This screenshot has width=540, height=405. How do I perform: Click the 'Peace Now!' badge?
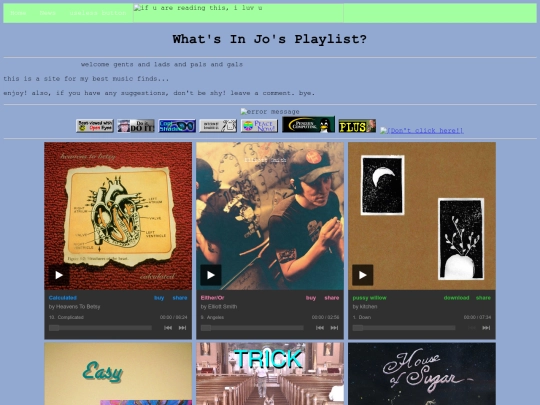tap(259, 126)
